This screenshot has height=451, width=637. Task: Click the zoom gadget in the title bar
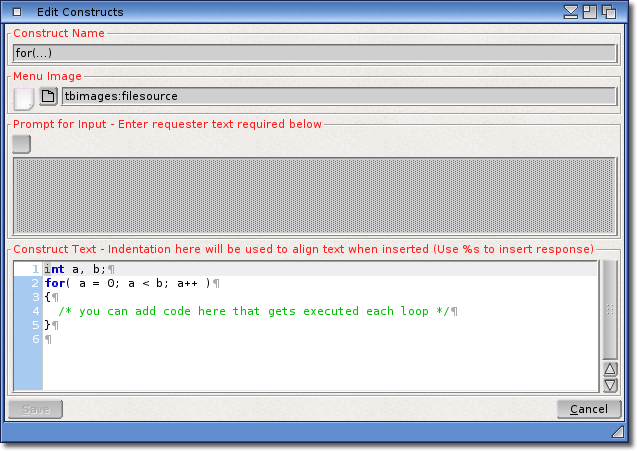pyautogui.click(x=589, y=12)
